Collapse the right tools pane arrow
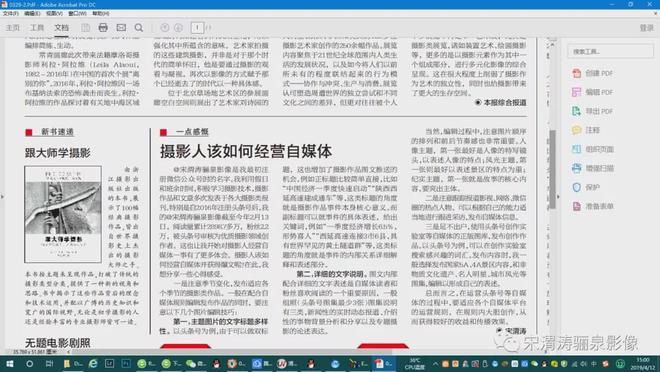Viewport: 660px width, 372px height. click(559, 197)
